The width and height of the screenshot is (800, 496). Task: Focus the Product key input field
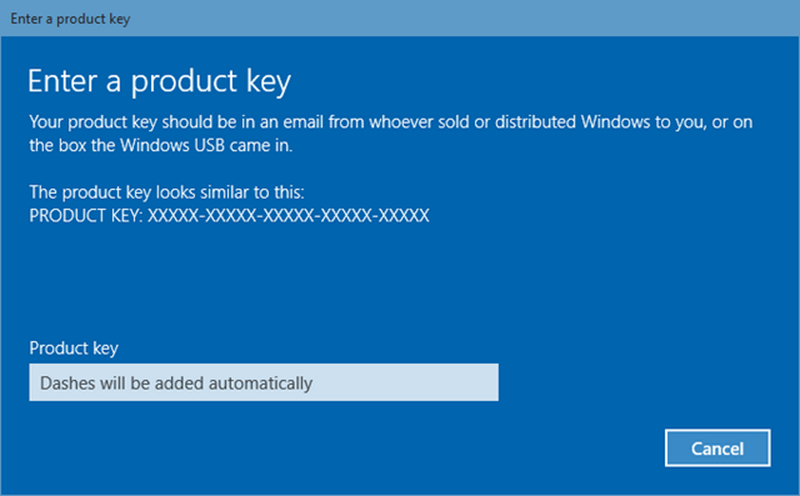point(263,383)
